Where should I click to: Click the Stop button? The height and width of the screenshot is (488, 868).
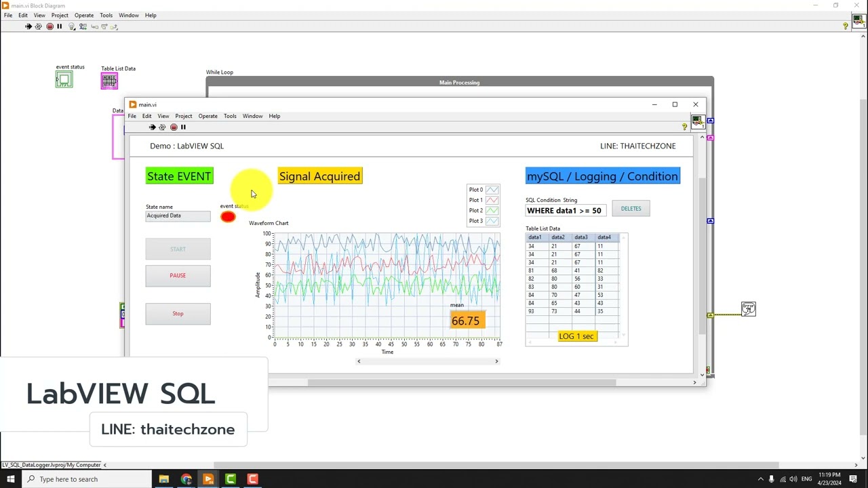coord(178,314)
